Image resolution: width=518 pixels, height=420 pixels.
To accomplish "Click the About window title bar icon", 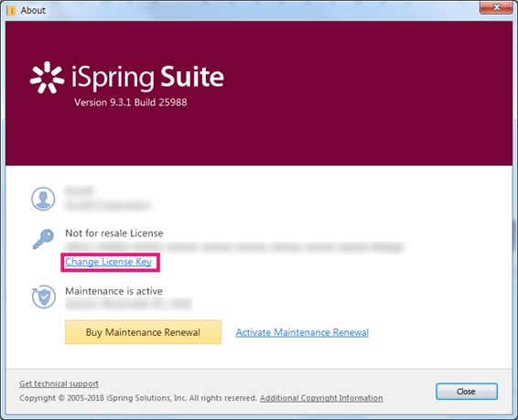I will click(x=11, y=11).
